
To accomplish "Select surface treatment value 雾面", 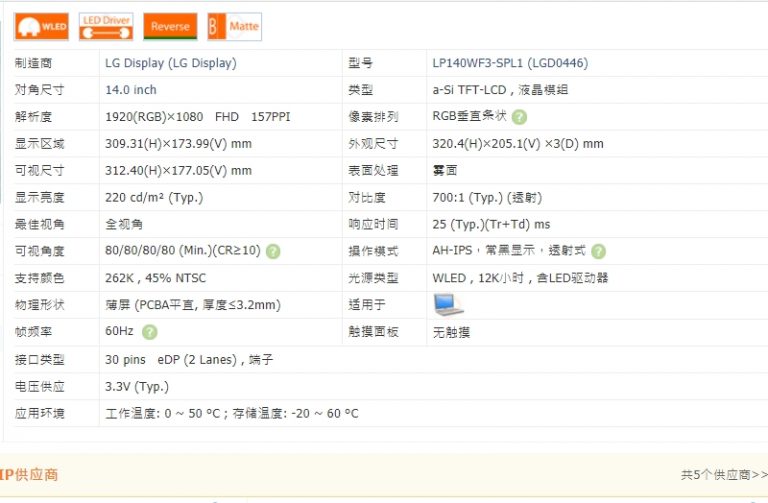I will coord(445,170).
